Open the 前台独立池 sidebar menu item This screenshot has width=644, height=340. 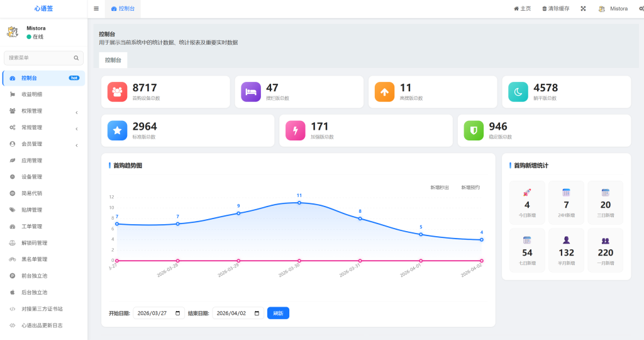43,276
